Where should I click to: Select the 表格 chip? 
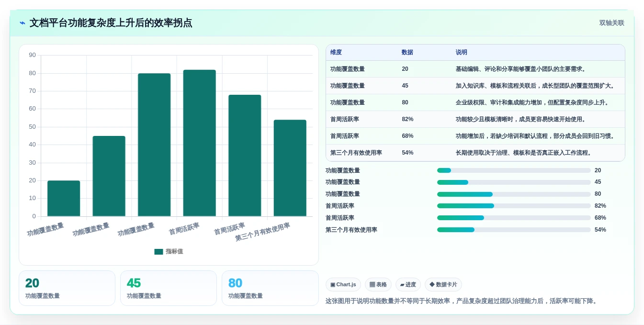[x=378, y=285]
